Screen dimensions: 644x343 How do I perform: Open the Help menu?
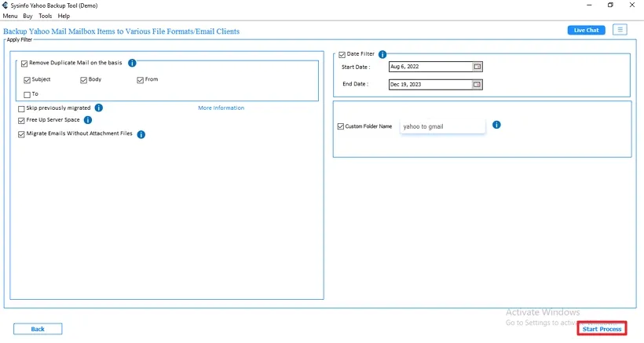pos(64,16)
